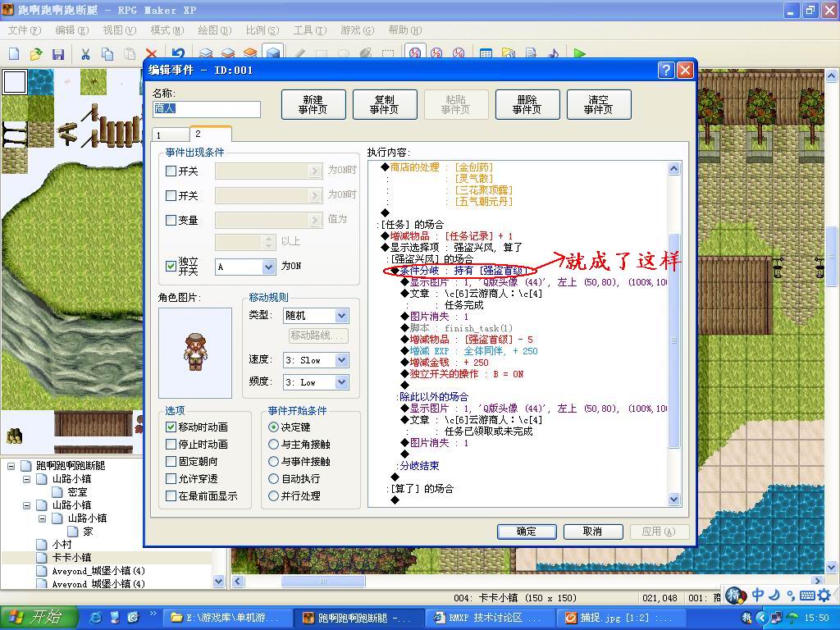This screenshot has height=630, width=840.
Task: Click the help question mark in the event dialog
Action: tap(665, 70)
